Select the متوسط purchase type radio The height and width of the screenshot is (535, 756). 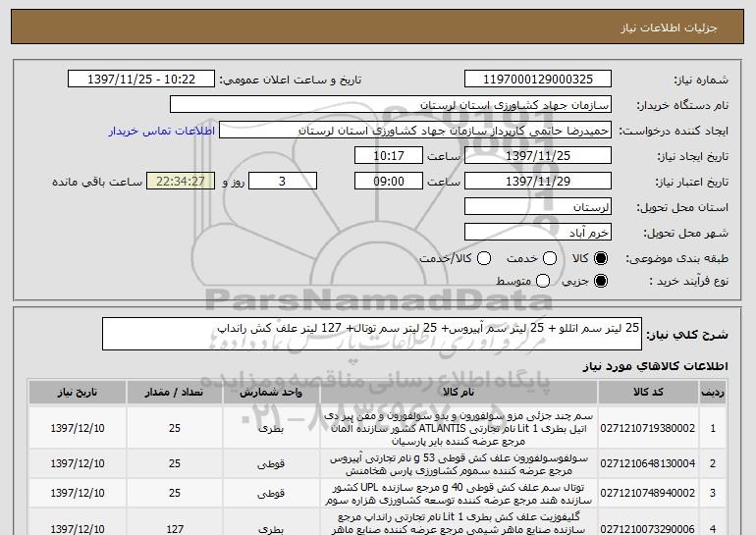543,281
